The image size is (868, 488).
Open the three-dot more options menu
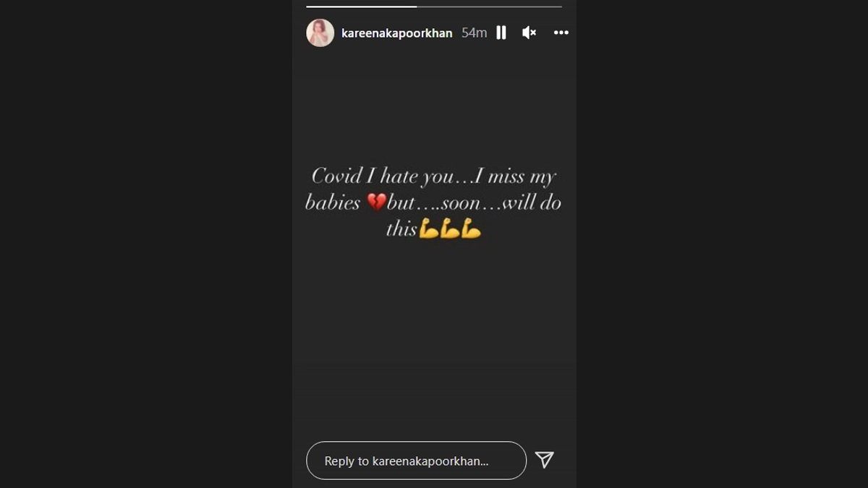click(561, 33)
